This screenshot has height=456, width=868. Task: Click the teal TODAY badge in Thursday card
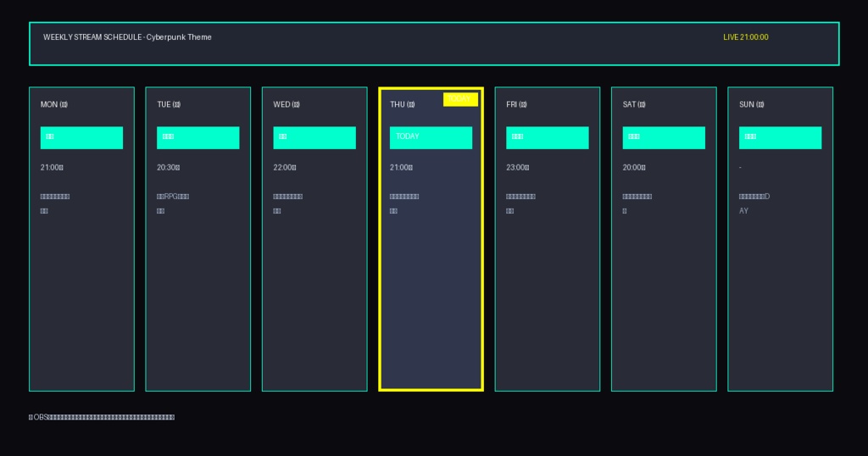(431, 138)
